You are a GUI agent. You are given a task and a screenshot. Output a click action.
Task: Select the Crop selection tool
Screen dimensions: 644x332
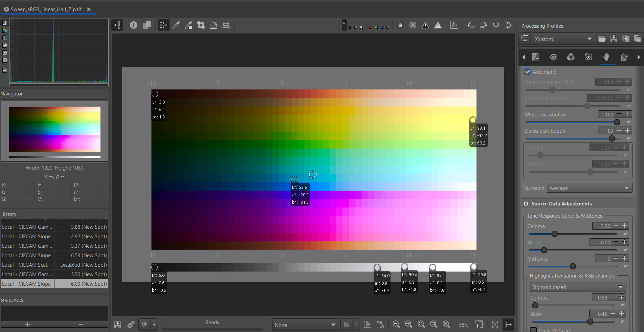point(201,25)
